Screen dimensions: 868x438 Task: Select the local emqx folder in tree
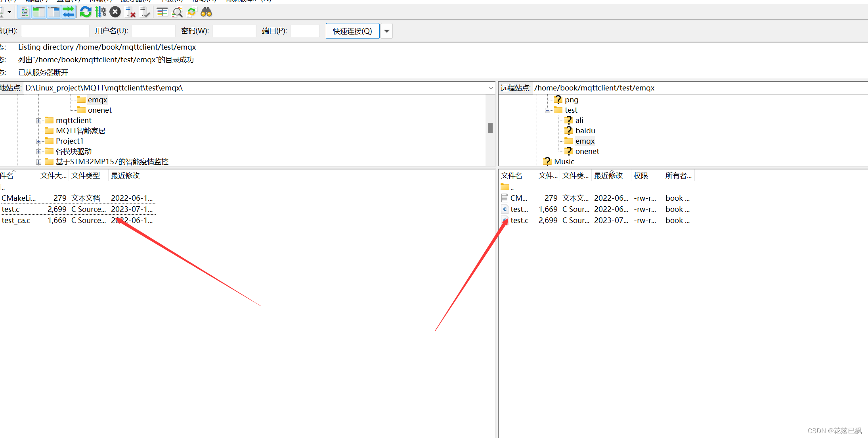[98, 100]
